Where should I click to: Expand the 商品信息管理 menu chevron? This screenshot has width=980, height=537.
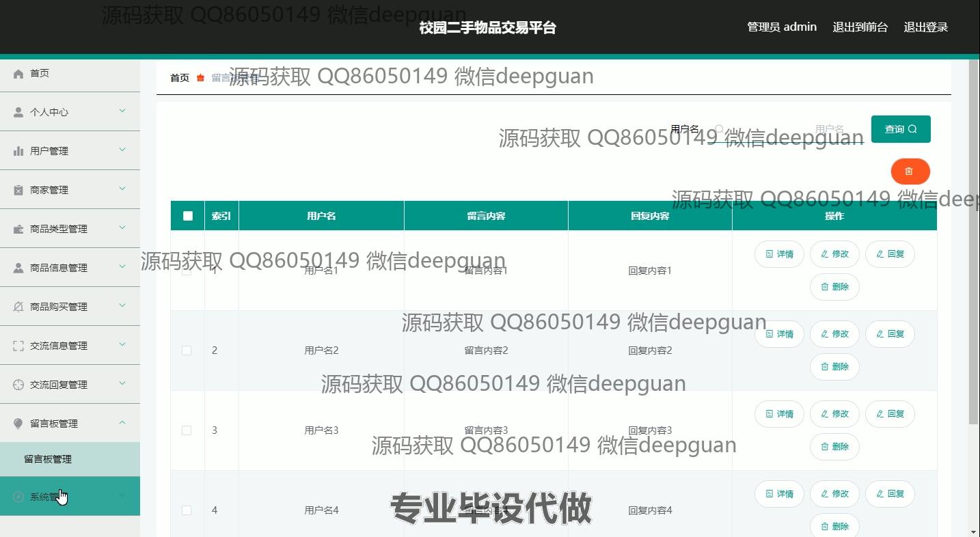(x=122, y=267)
